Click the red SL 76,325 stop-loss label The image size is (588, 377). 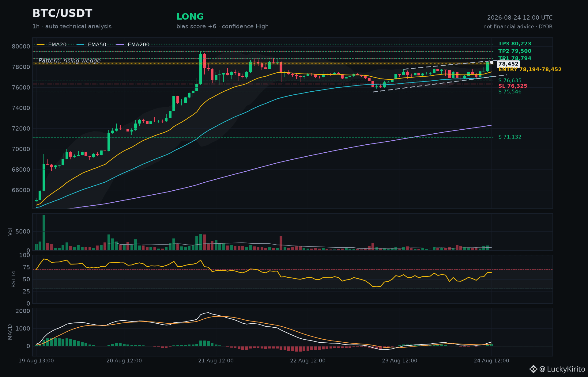[x=513, y=86]
